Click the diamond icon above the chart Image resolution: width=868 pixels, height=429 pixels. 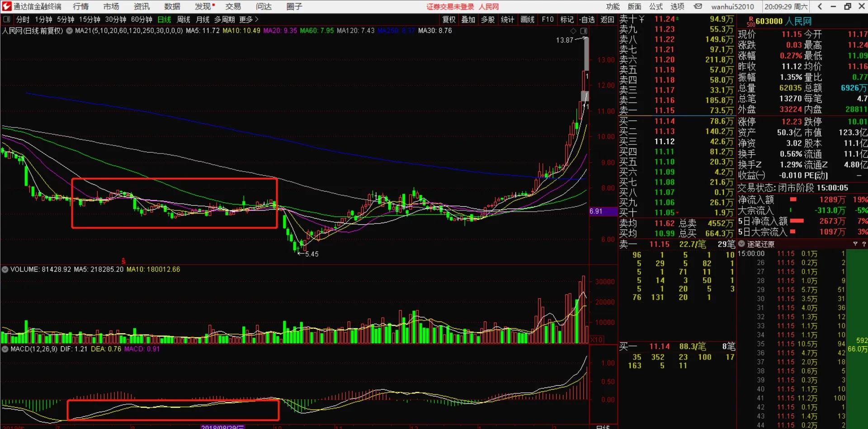(x=573, y=31)
